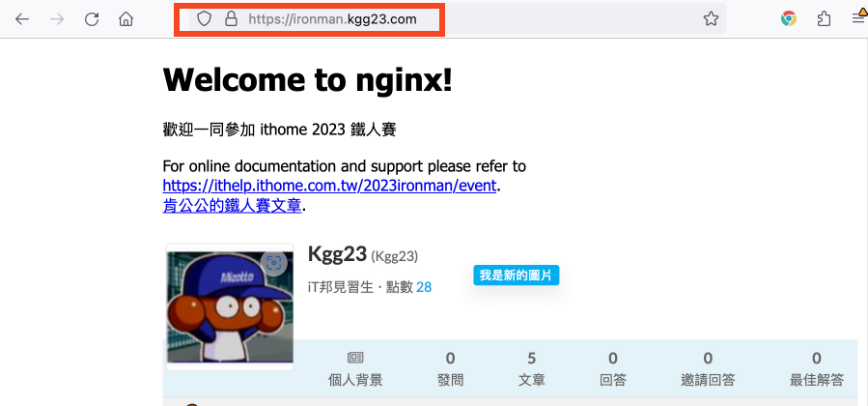Reload the page with the refresh icon
868x406 pixels.
pos(92,19)
